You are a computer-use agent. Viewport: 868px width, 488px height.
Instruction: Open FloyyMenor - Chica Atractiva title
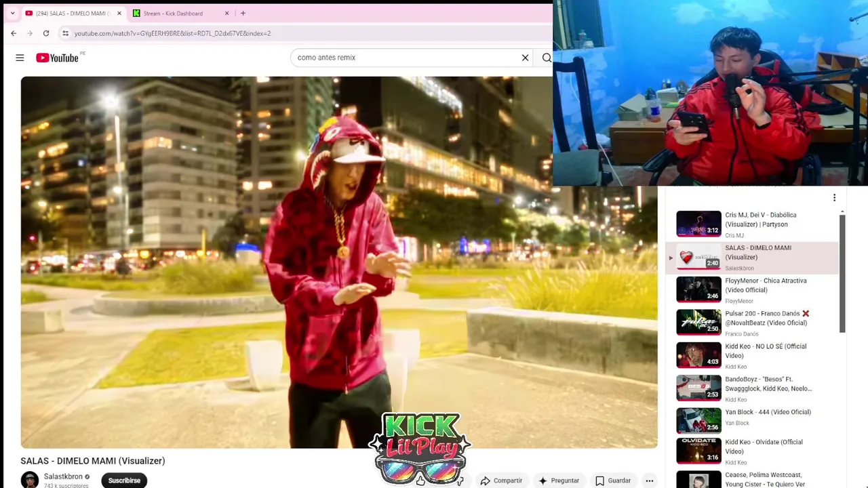point(766,285)
